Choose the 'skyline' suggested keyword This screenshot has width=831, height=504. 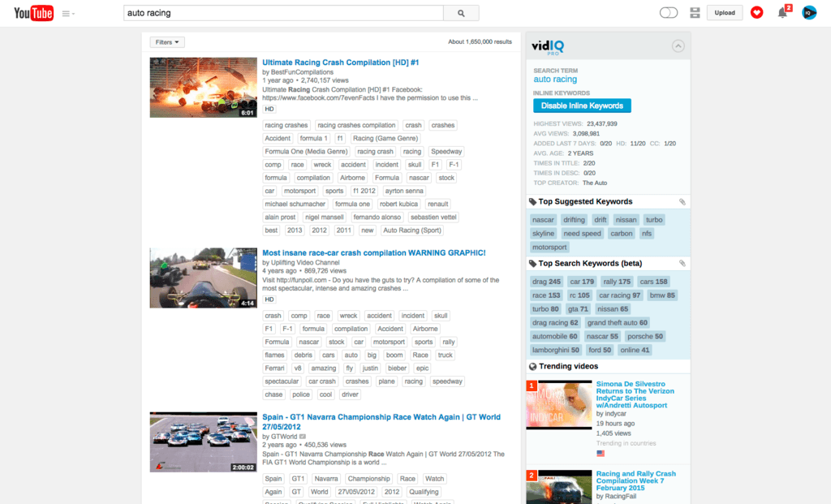pyautogui.click(x=543, y=234)
